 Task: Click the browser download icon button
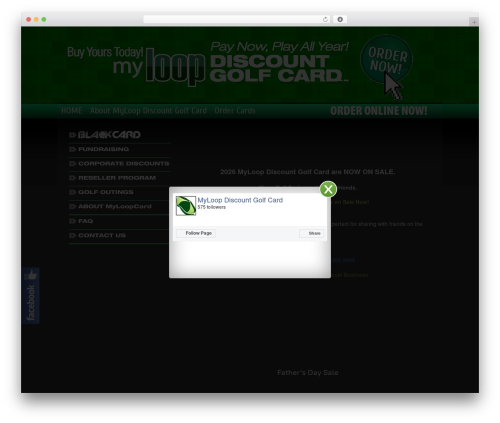point(340,19)
